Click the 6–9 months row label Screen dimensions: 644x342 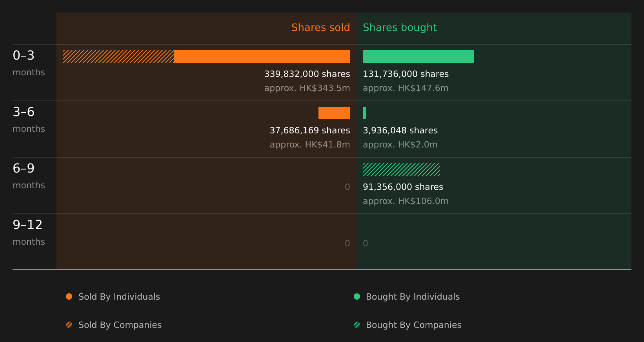(29, 176)
